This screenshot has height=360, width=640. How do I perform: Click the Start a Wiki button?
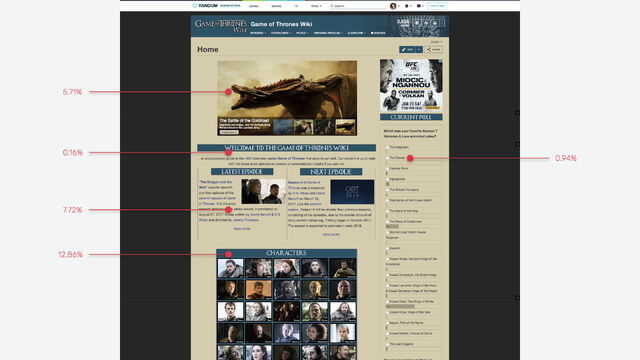pyautogui.click(x=437, y=6)
